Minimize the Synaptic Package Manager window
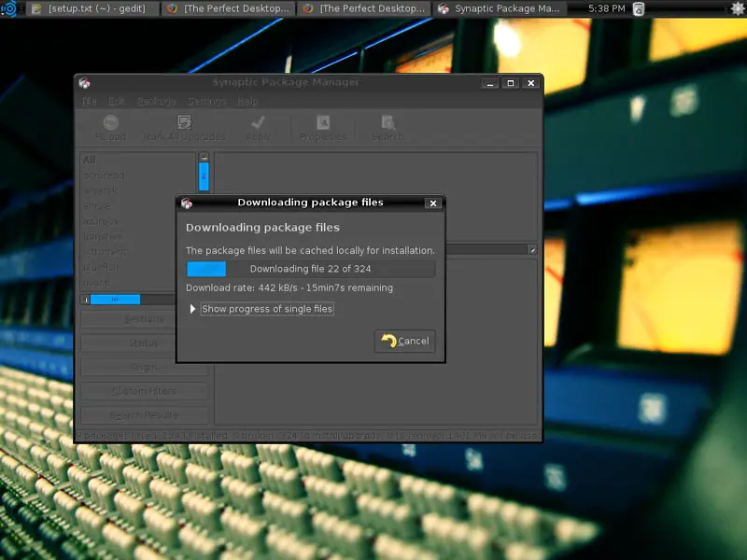 [x=489, y=83]
